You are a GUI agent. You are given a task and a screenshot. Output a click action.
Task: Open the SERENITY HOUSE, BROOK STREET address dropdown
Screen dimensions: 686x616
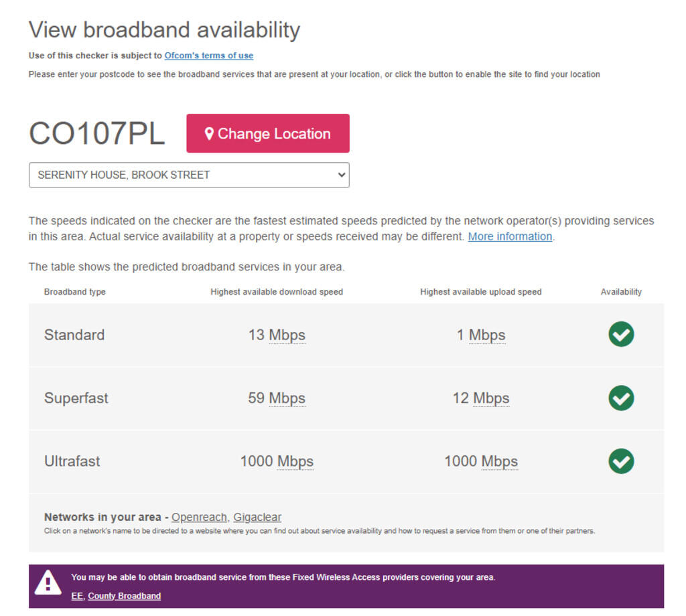[x=189, y=175]
